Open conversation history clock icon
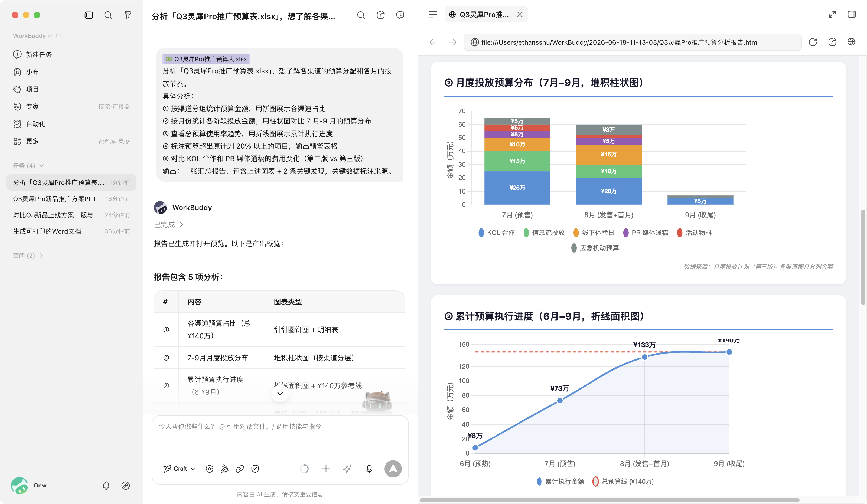This screenshot has height=504, width=867. click(400, 15)
